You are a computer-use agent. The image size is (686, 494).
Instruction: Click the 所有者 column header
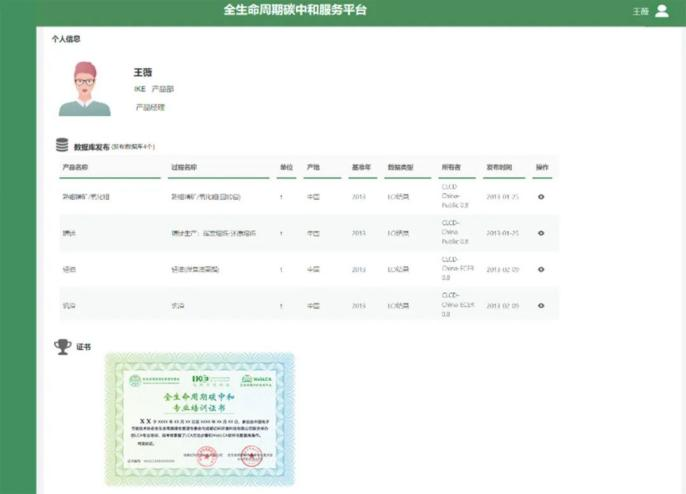pos(451,167)
